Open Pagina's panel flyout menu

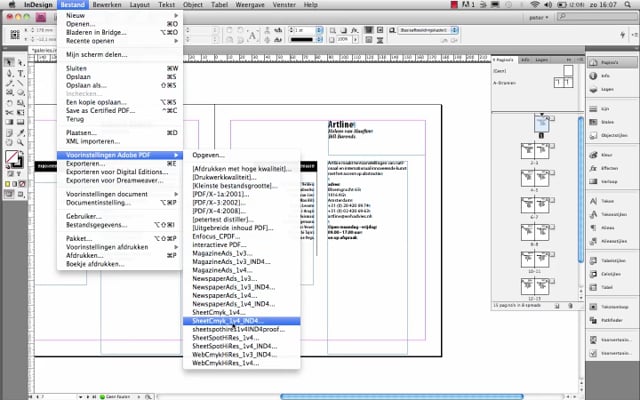(x=578, y=60)
